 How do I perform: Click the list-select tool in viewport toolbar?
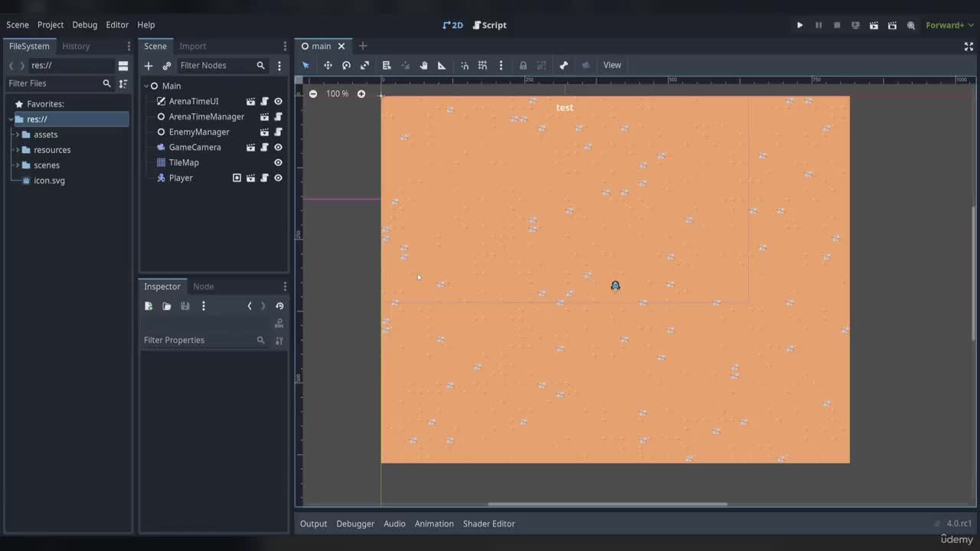point(387,65)
